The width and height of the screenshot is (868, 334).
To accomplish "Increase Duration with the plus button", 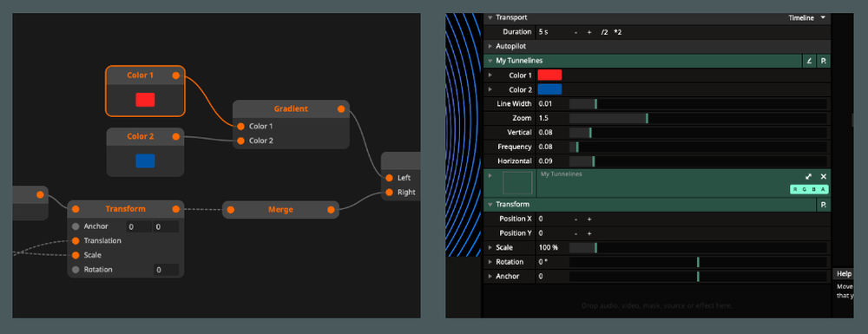I will (589, 32).
